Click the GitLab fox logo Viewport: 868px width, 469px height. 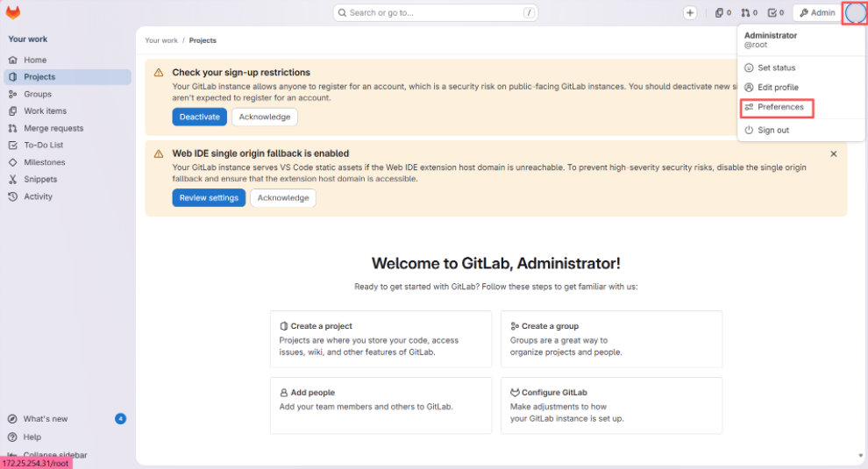pyautogui.click(x=13, y=12)
